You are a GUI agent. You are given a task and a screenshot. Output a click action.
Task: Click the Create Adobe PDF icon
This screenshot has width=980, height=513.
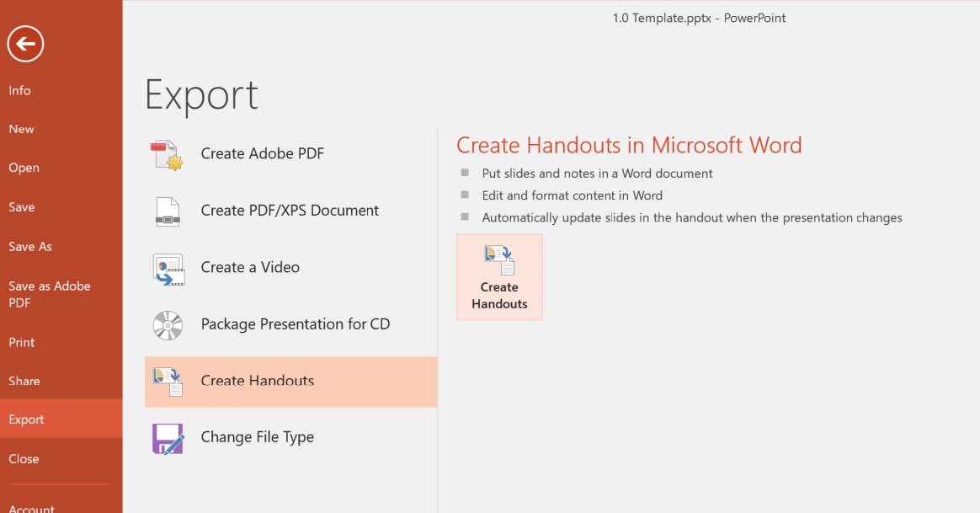tap(168, 155)
